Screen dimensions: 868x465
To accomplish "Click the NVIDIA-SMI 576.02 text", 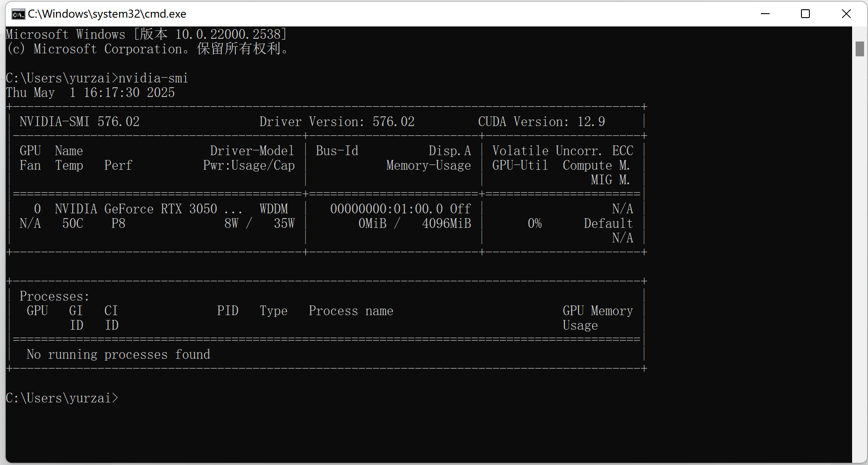I will pos(80,122).
